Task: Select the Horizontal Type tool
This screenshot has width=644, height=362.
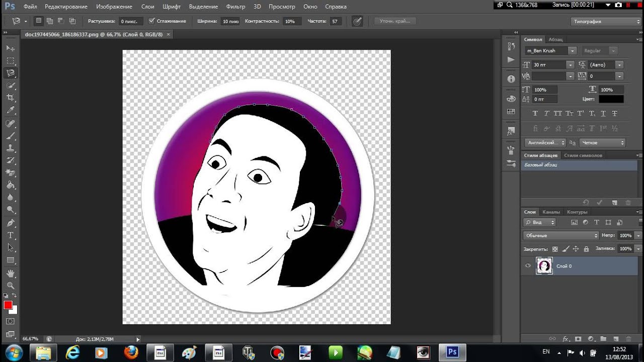Action: [x=11, y=235]
